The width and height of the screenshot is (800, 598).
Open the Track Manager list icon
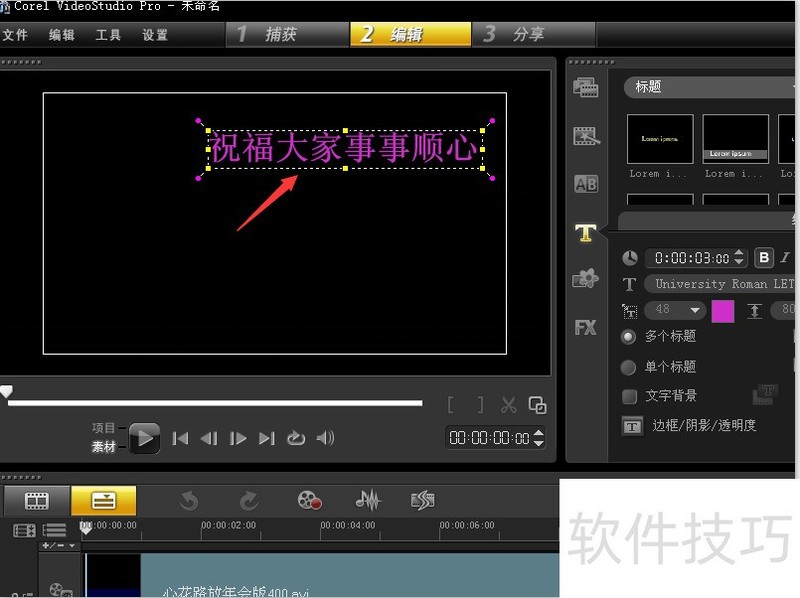coord(54,531)
